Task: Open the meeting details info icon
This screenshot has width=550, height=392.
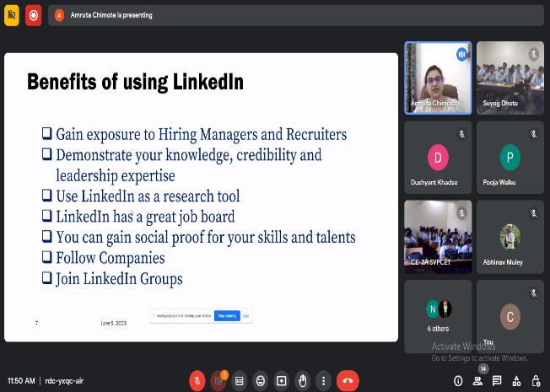Action: (x=458, y=381)
